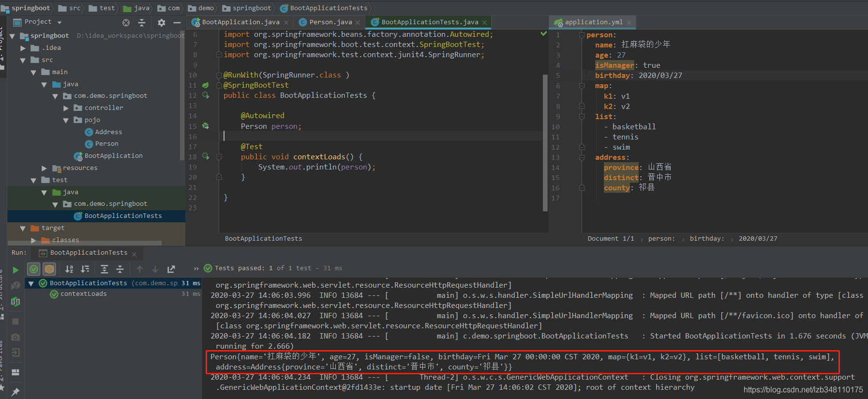Collapse the pojo package
This screenshot has width=868, height=399.
pyautogui.click(x=66, y=121)
